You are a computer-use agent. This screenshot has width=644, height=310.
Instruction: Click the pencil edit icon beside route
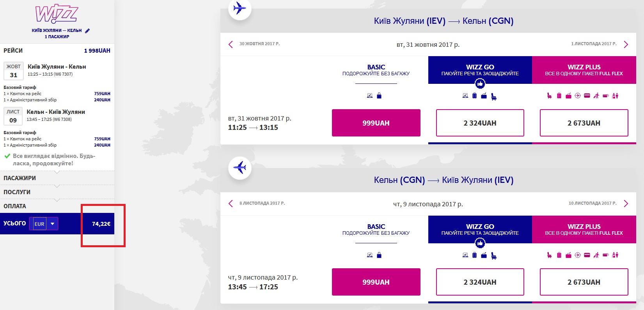tap(87, 31)
